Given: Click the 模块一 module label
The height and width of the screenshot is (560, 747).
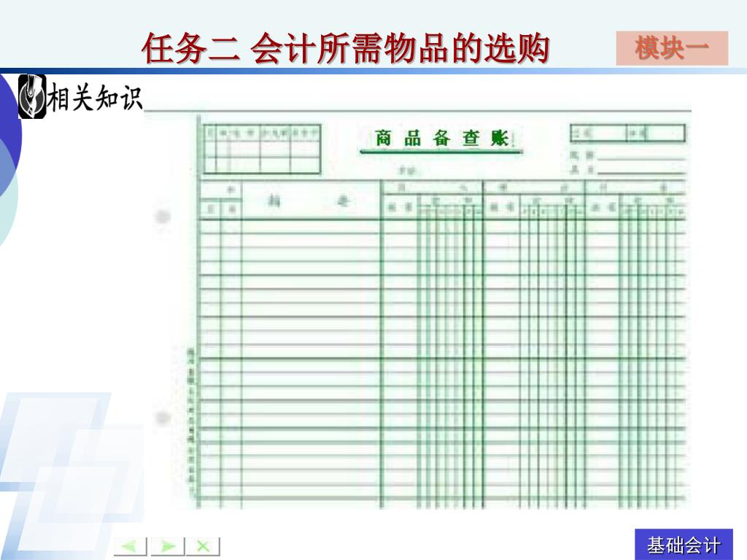Looking at the screenshot, I should (672, 48).
